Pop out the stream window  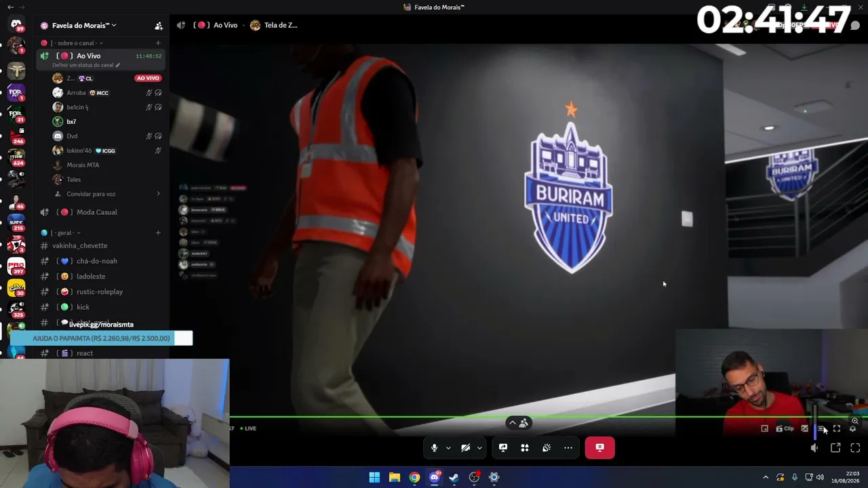(835, 448)
